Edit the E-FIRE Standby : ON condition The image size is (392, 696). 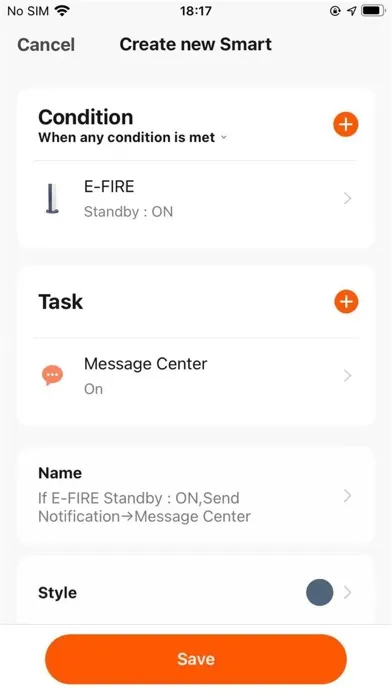(x=196, y=199)
